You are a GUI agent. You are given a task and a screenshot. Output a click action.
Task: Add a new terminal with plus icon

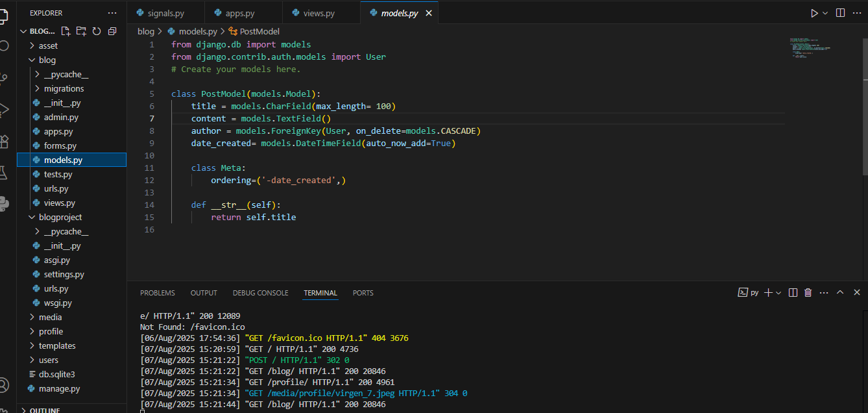768,293
